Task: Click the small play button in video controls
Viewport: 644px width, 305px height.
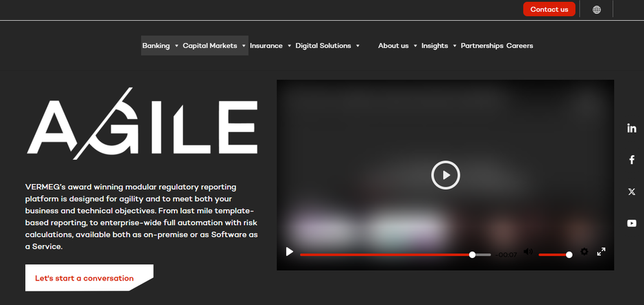Action: pos(290,252)
